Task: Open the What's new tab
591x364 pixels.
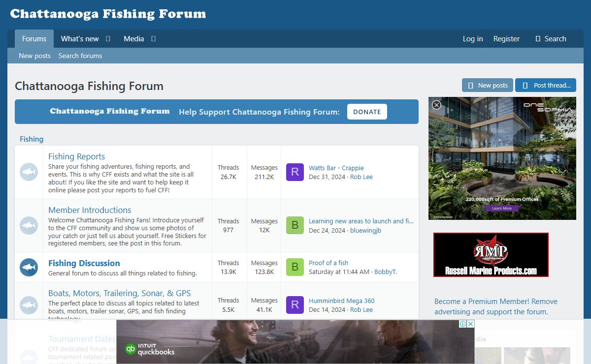Action: point(80,39)
